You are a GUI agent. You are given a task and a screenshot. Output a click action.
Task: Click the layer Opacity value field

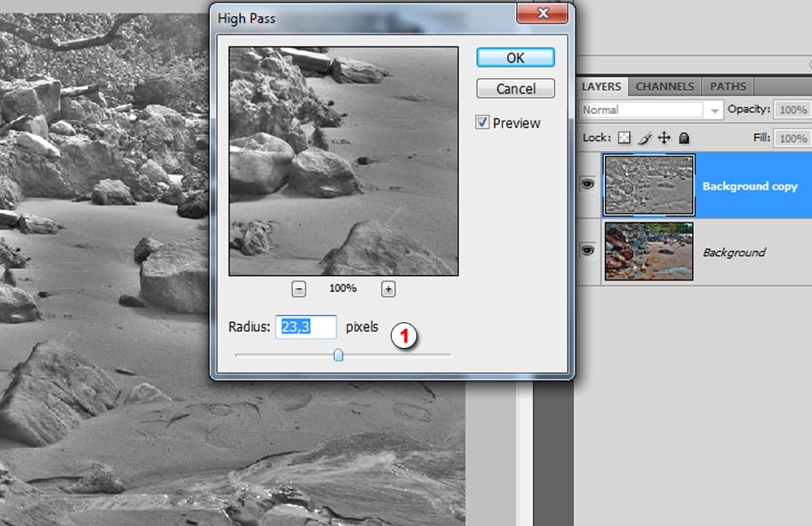coord(793,110)
